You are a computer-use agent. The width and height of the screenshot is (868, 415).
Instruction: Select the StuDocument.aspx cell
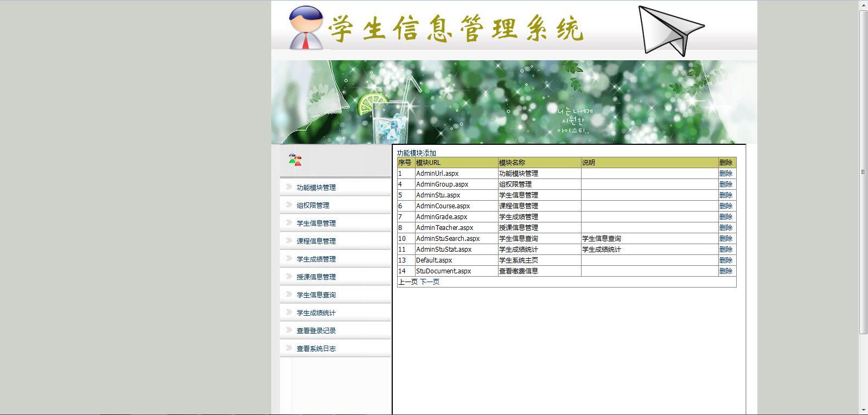(x=456, y=271)
